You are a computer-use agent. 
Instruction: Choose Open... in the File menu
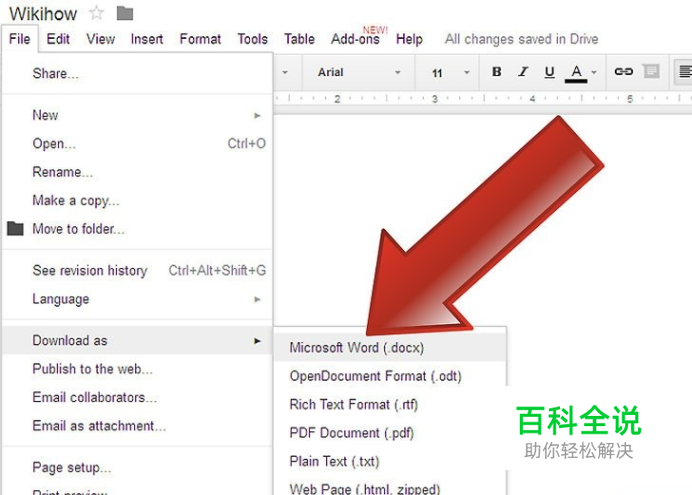pyautogui.click(x=138, y=143)
